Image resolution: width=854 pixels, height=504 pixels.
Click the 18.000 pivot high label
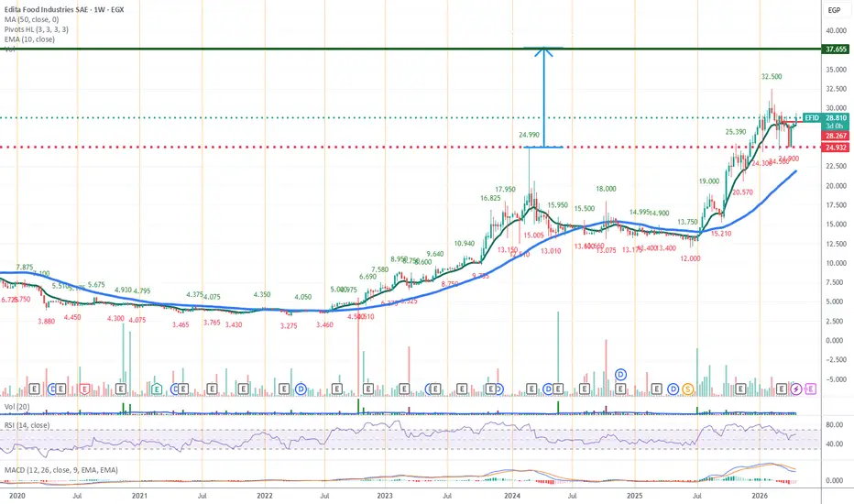click(x=606, y=189)
